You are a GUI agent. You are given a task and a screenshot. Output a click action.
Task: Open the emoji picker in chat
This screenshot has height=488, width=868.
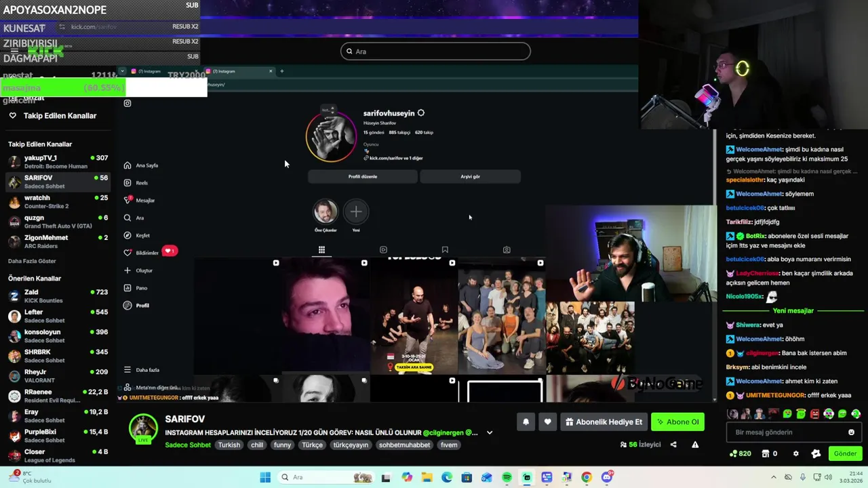coord(852,432)
